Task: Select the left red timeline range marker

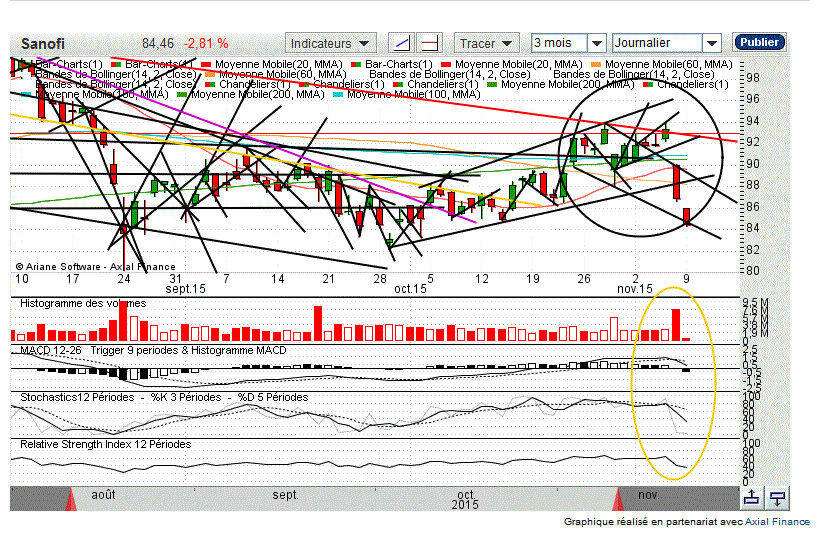Action: 70,499
